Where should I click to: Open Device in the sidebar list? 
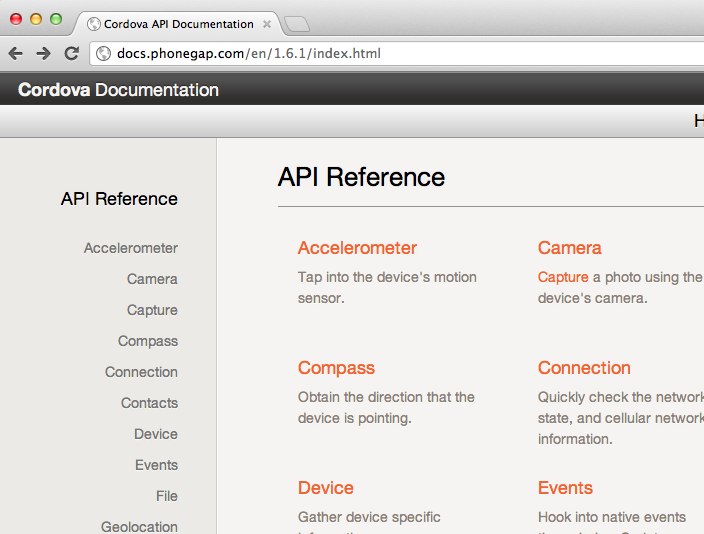(x=156, y=434)
